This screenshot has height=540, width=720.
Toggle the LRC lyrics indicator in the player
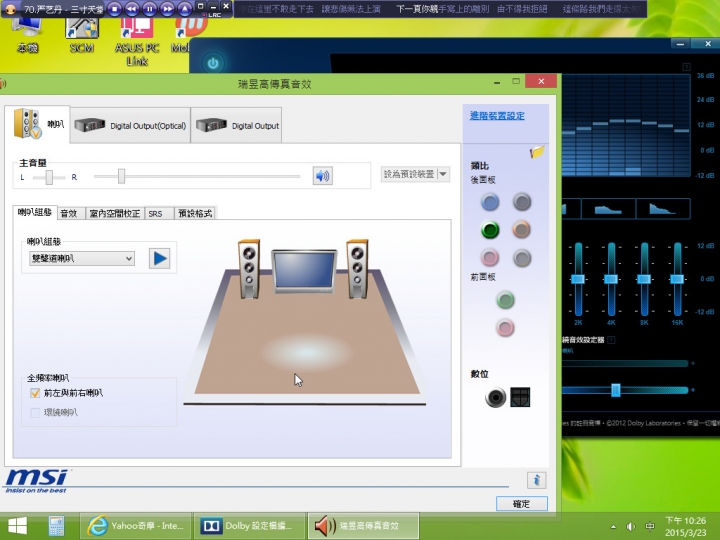click(212, 15)
